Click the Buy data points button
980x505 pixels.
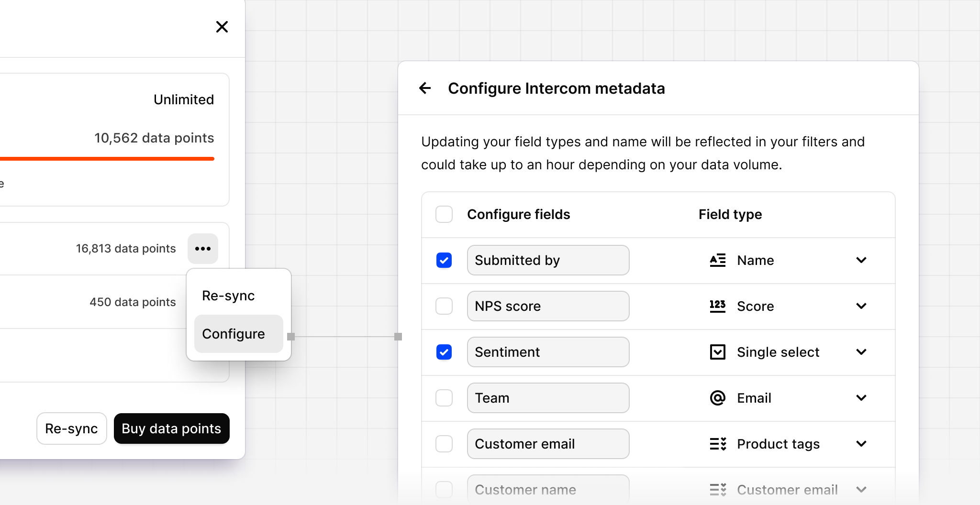[x=171, y=428]
